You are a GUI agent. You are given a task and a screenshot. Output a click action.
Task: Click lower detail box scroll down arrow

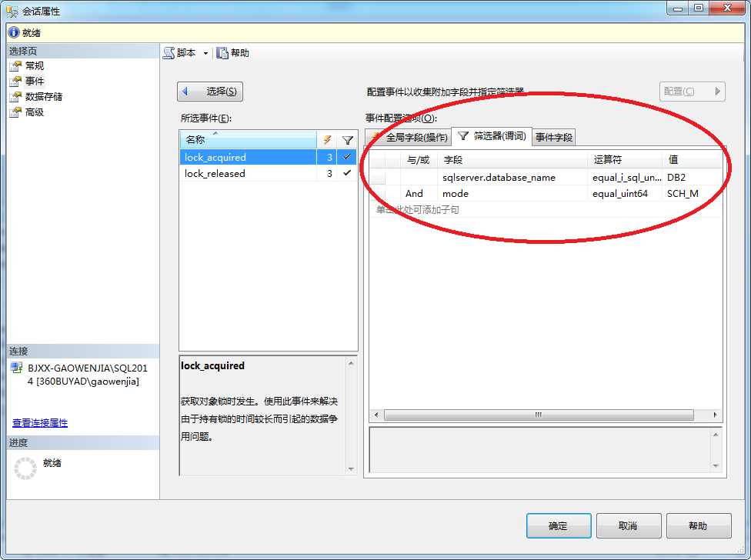(x=716, y=465)
